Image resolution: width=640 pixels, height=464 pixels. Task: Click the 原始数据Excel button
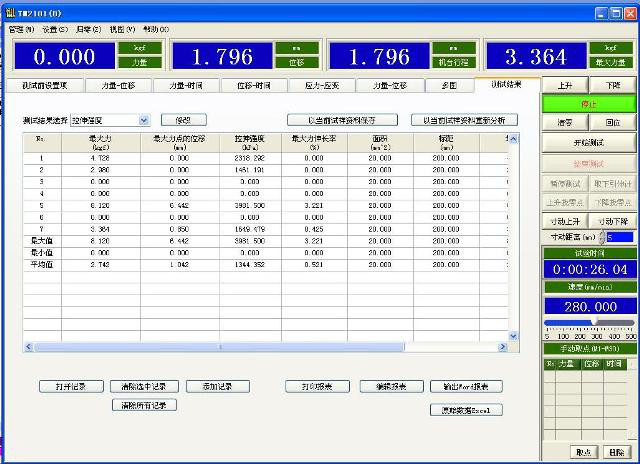[x=466, y=410]
